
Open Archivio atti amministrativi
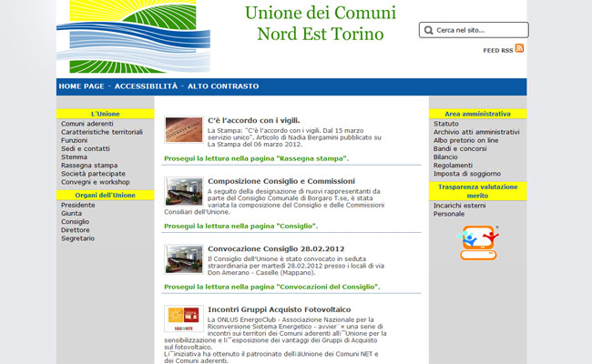[x=476, y=132]
